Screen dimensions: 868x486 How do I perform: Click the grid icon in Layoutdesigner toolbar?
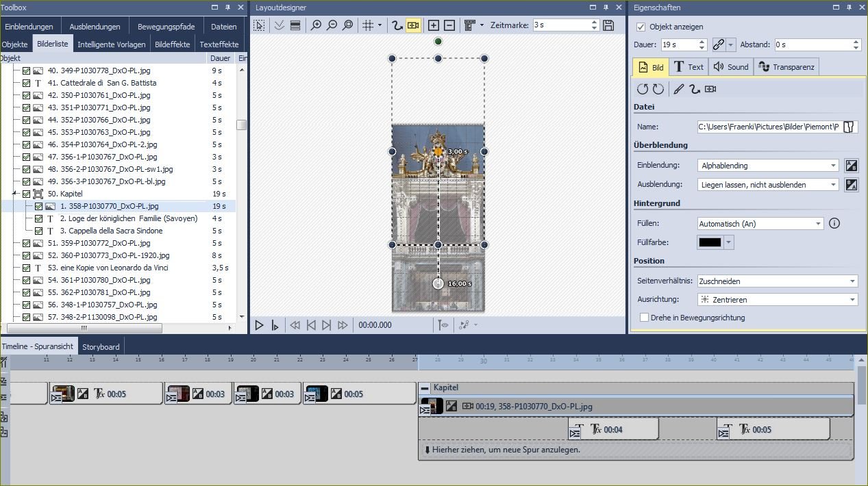coord(368,25)
